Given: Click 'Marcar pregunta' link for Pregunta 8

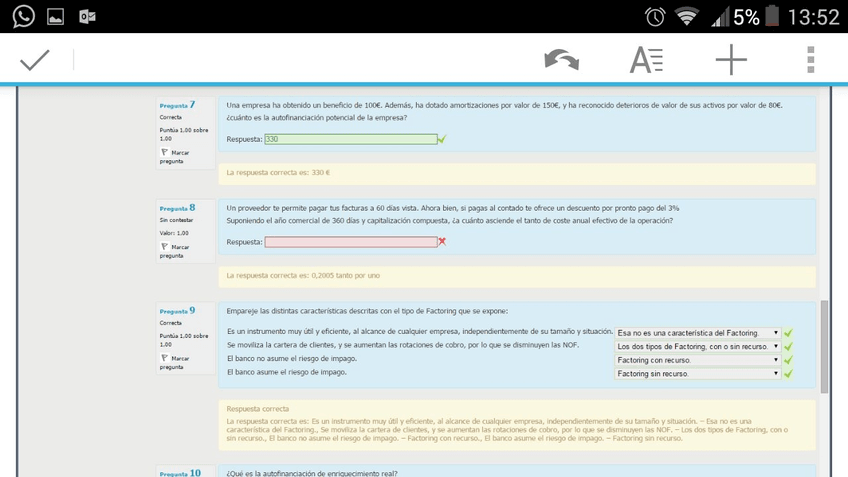Looking at the screenshot, I should 175,251.
